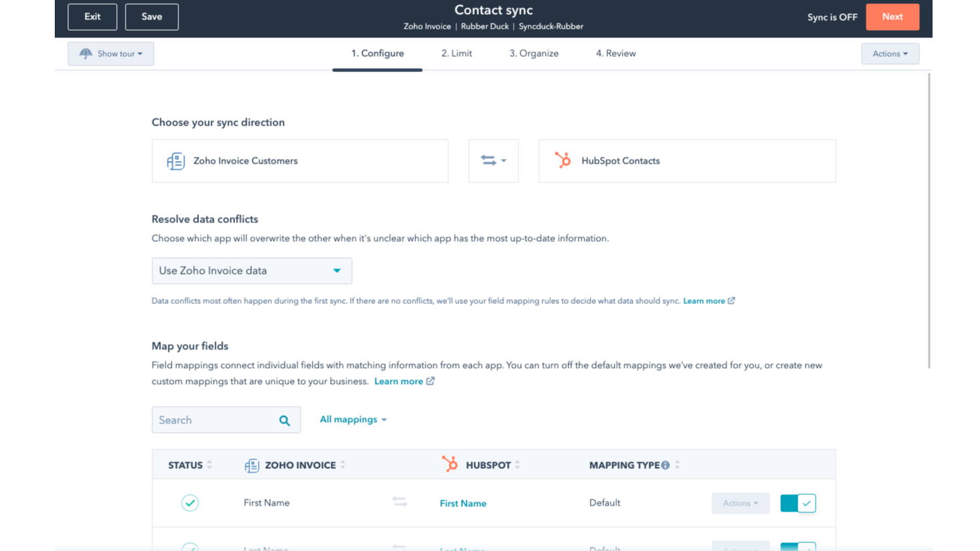
Task: Toggle off the First Name mapping switch
Action: [798, 503]
